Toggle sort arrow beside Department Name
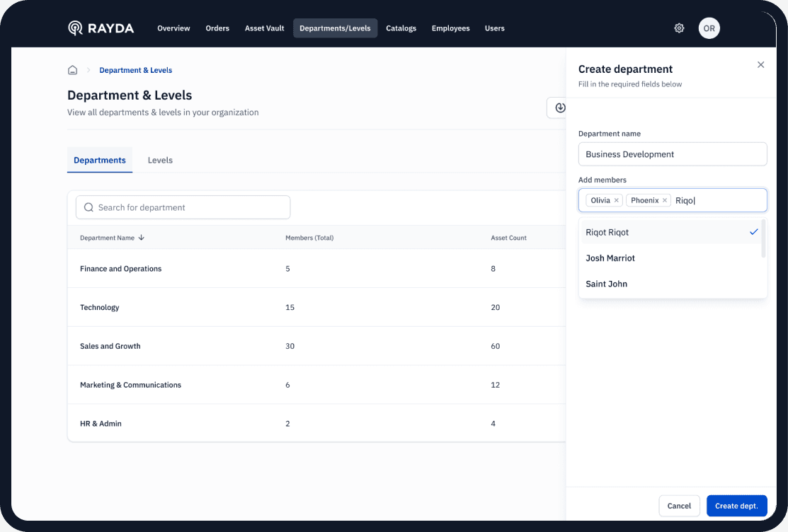 [x=141, y=238]
